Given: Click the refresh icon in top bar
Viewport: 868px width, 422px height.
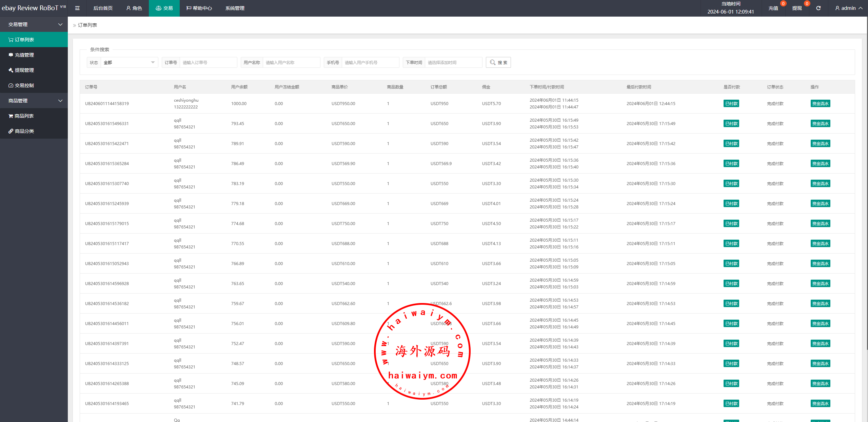Looking at the screenshot, I should point(818,8).
